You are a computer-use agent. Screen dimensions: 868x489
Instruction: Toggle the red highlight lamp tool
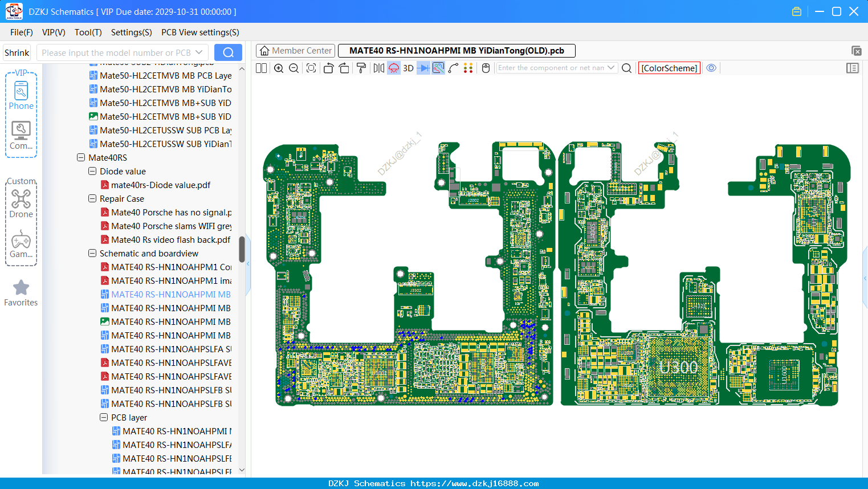pyautogui.click(x=394, y=68)
